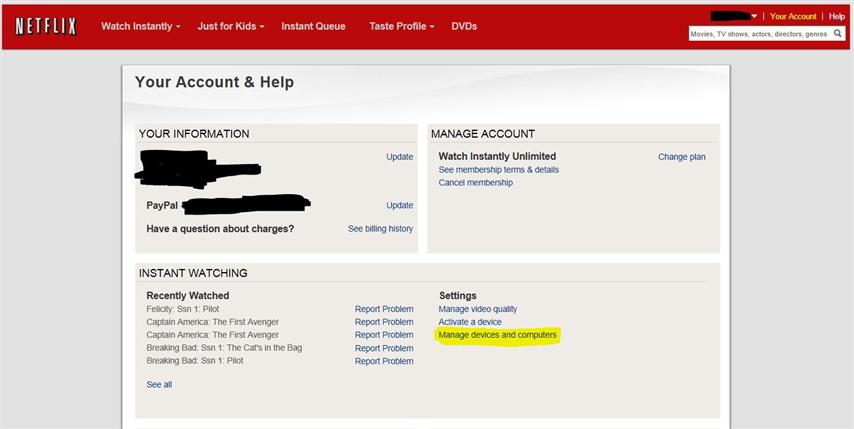Screen dimensions: 854x429
Task: Click the Netflix logo
Action: point(46,26)
